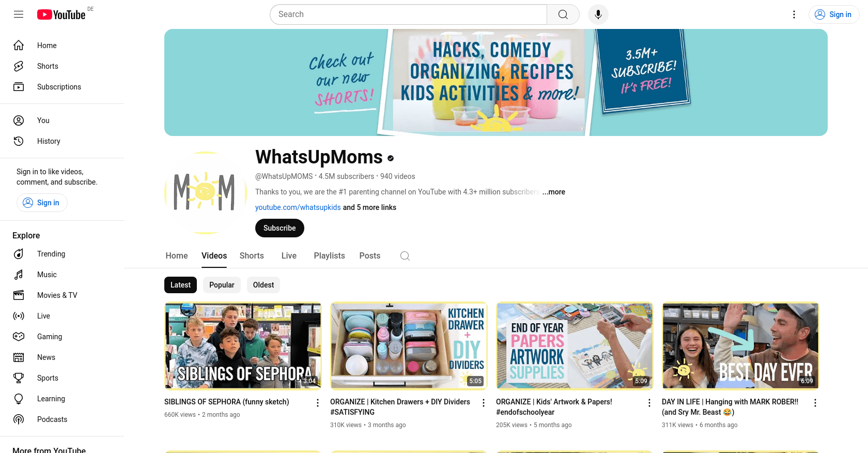Select the Oldest sort chip

click(x=263, y=285)
